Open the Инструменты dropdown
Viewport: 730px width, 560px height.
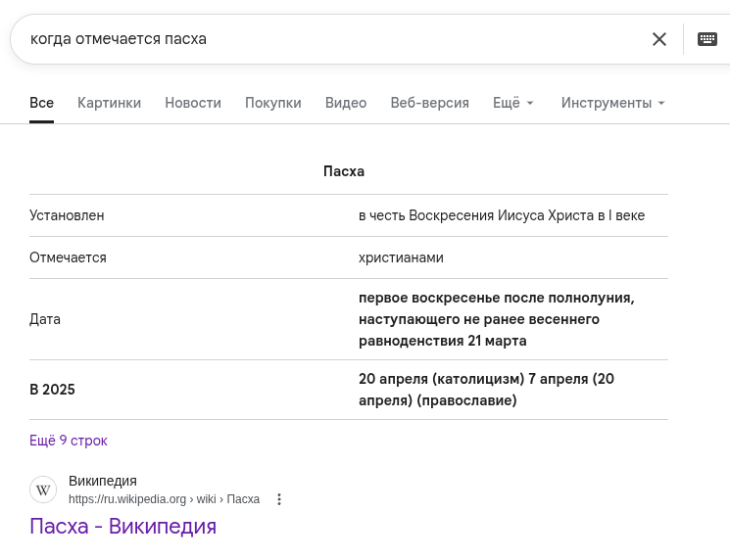[612, 103]
